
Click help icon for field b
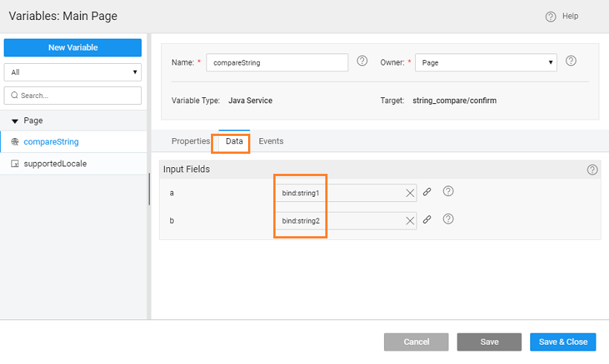[x=449, y=219]
